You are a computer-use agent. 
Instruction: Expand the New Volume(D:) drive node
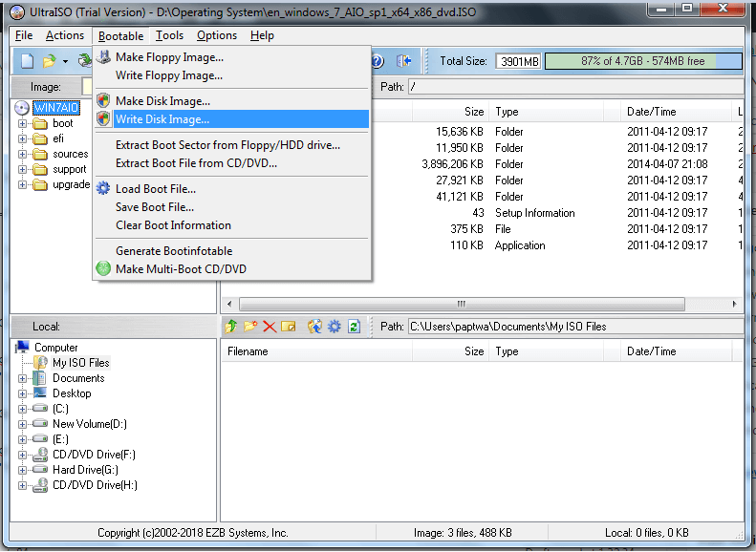[x=23, y=424]
